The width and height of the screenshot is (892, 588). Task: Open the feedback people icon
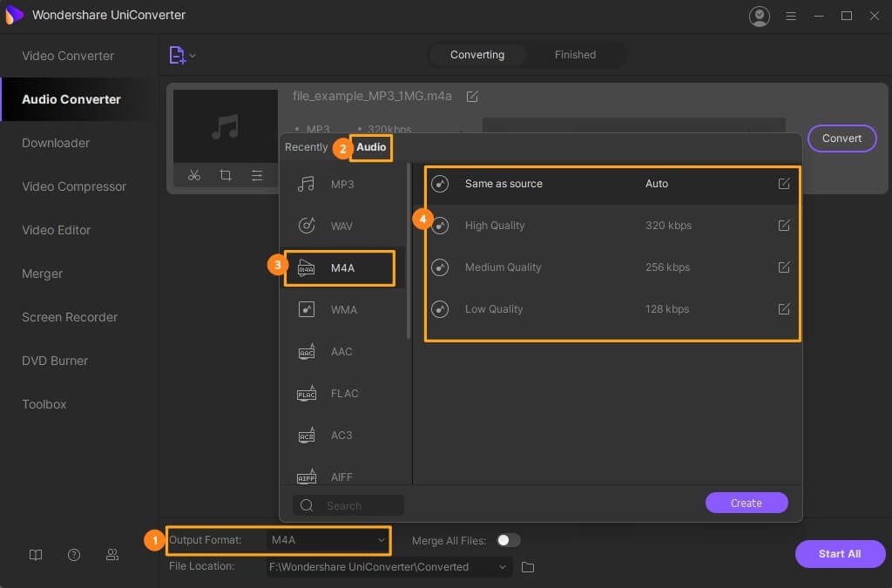pyautogui.click(x=112, y=555)
